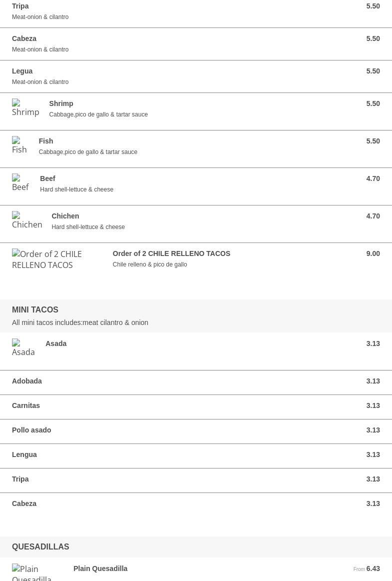Click the MINI TACOS section header
The width and height of the screenshot is (392, 581).
[35, 309]
